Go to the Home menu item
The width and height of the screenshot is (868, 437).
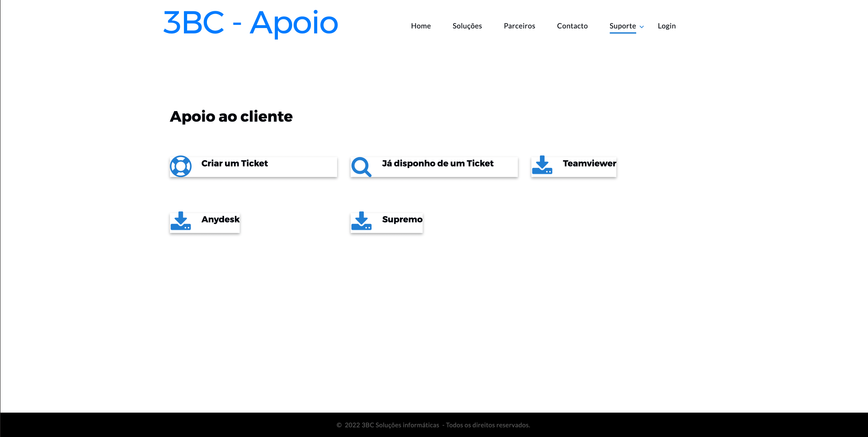pos(421,26)
